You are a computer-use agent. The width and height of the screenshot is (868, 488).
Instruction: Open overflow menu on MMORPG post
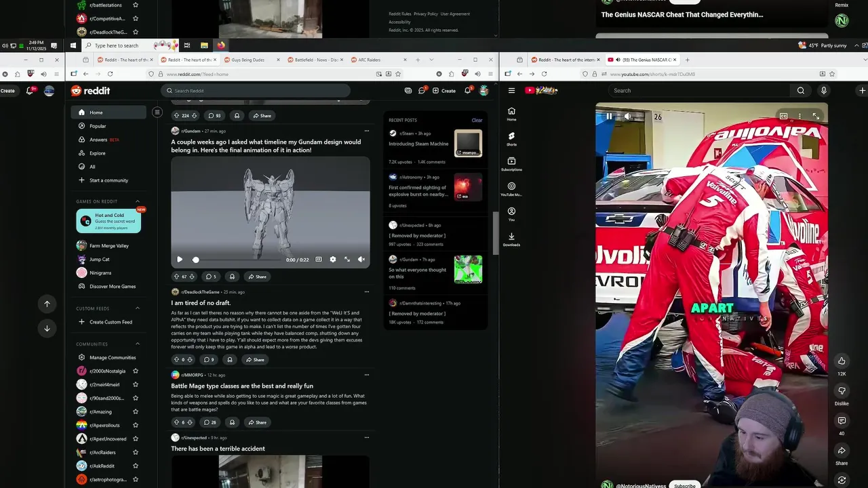pyautogui.click(x=367, y=375)
